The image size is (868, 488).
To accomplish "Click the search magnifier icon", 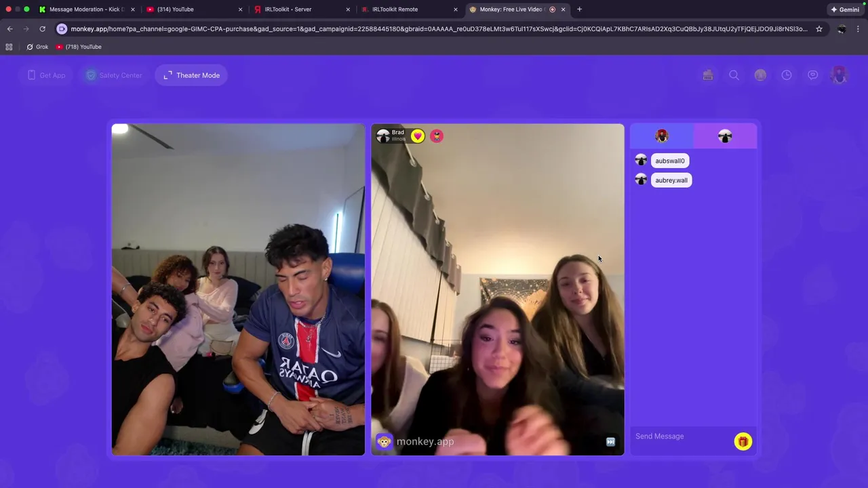I will [x=734, y=75].
